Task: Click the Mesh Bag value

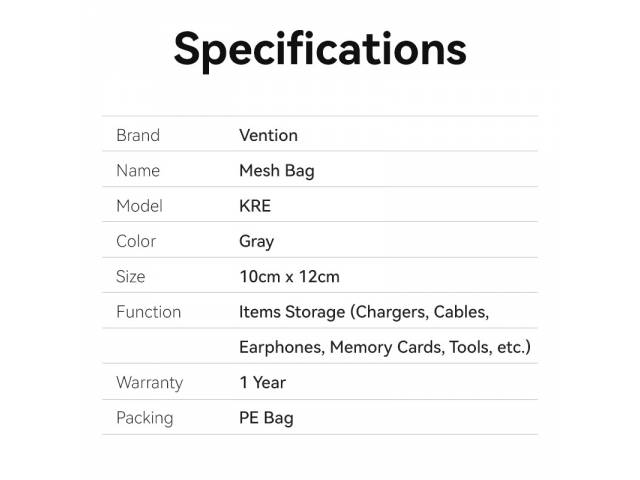Action: pos(277,171)
